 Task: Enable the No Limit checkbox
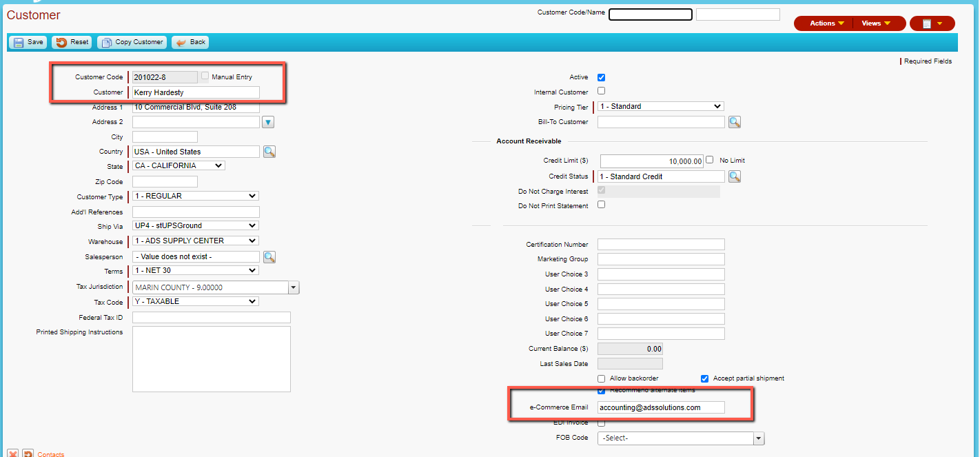[x=710, y=160]
